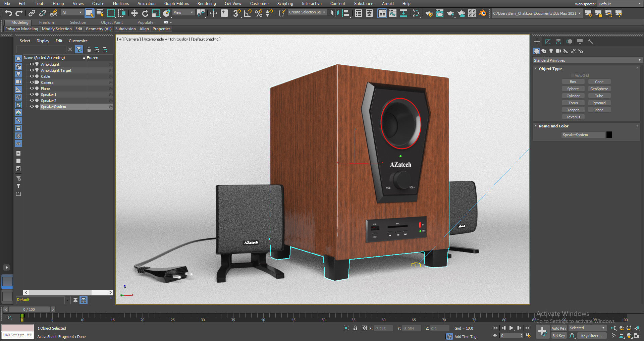Hide the Speaker1 object
Viewport: 644px width, 341px height.
[32, 94]
